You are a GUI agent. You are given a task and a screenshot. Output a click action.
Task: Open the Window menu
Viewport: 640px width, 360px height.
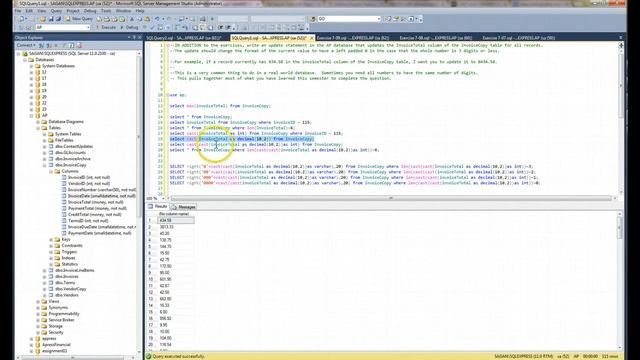coord(123,11)
